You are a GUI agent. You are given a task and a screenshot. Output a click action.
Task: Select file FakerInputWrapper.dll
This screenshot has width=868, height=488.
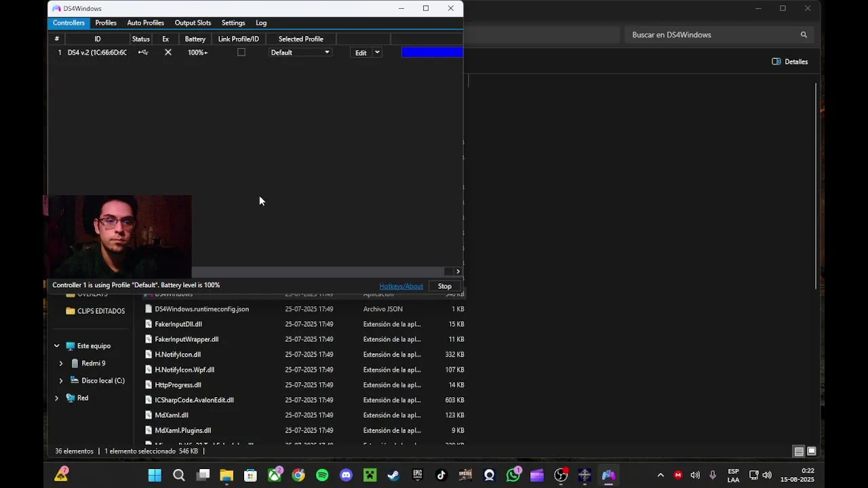(x=186, y=339)
